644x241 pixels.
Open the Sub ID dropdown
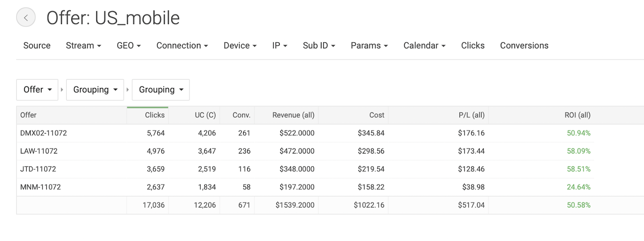click(319, 46)
